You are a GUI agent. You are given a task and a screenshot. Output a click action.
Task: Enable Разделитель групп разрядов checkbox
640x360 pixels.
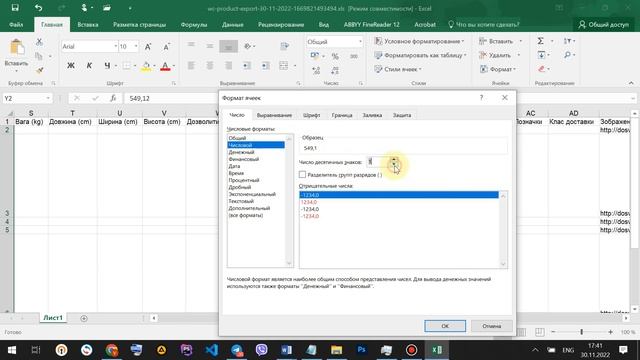pyautogui.click(x=302, y=175)
